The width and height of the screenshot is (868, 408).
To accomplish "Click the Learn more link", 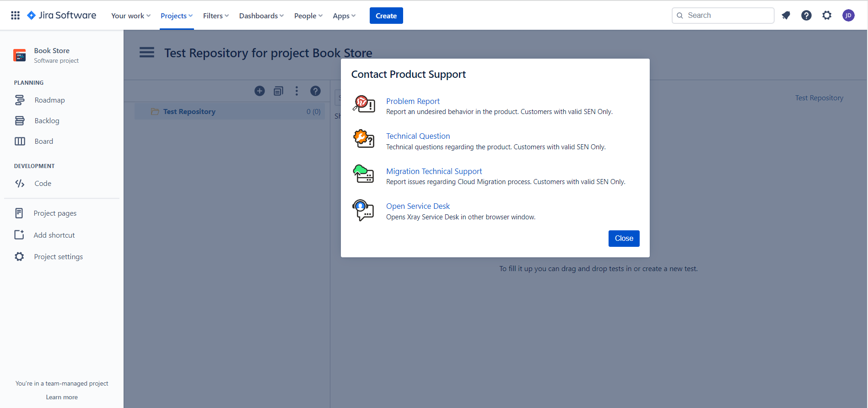I will click(62, 397).
